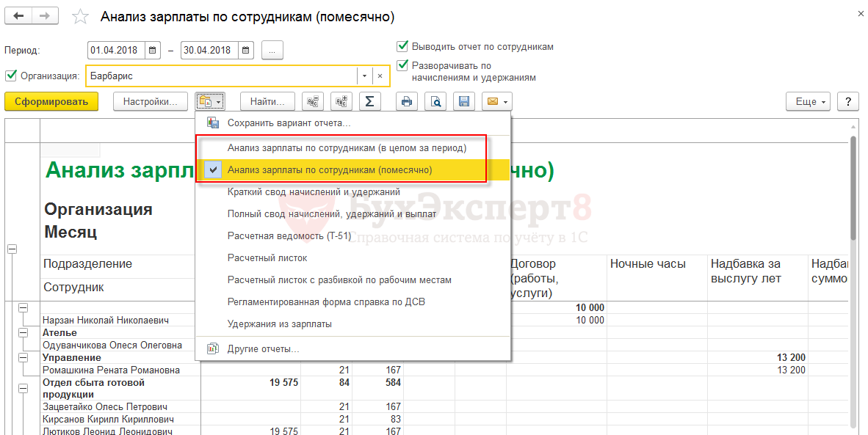Screen dimensions: 868x435
Task: Choose Анализ зарплаты по сотрудникам (помесячно) variant
Action: (x=352, y=170)
